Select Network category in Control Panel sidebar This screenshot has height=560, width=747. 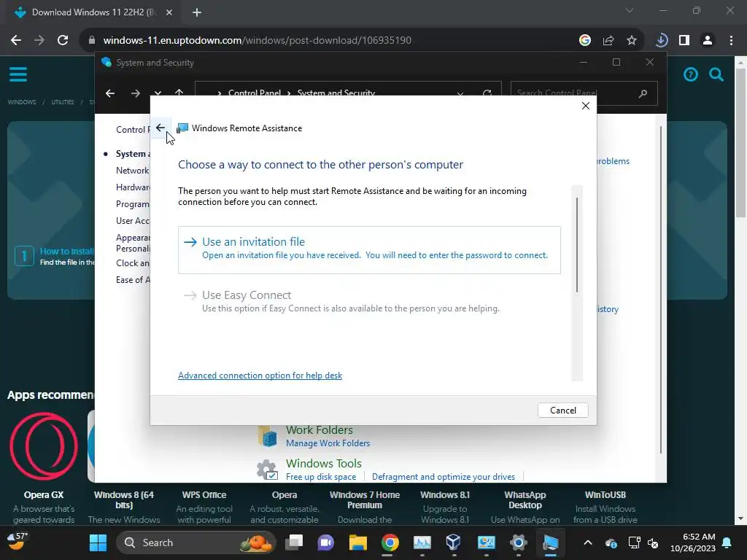[x=133, y=171]
